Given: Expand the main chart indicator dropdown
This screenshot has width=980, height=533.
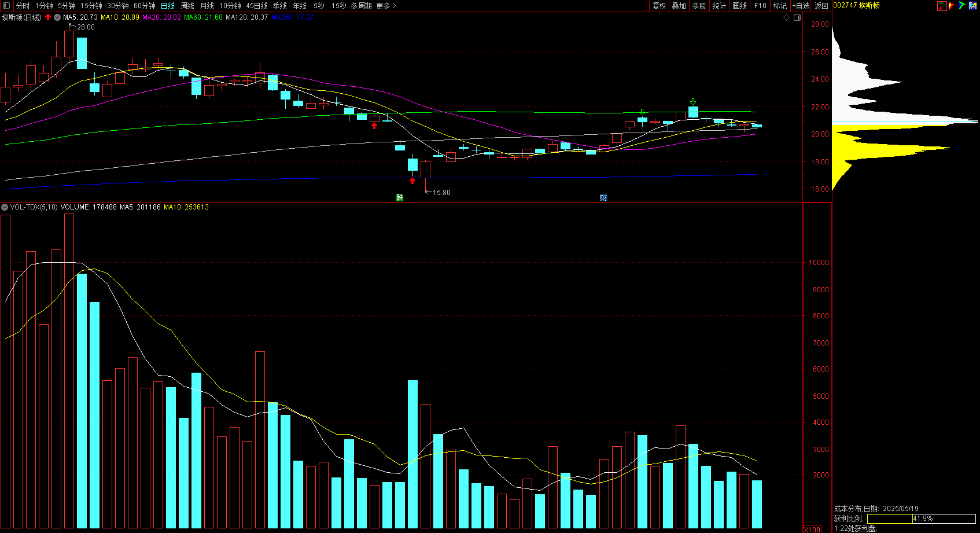Looking at the screenshot, I should (57, 17).
